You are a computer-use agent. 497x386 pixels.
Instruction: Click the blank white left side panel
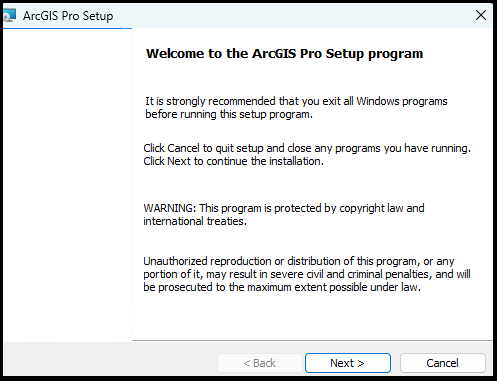point(67,185)
